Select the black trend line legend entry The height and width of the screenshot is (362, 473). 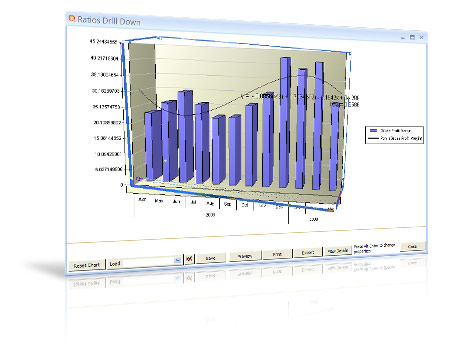(x=395, y=138)
